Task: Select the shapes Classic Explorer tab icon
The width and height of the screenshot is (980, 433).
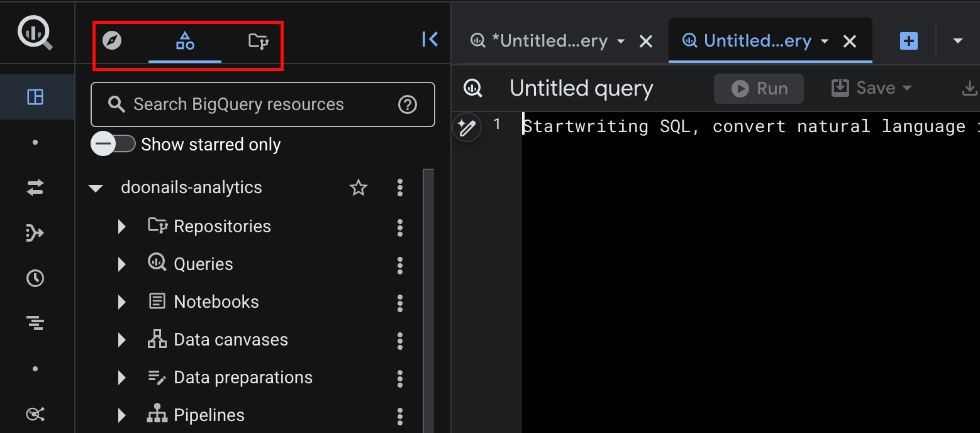Action: [185, 42]
